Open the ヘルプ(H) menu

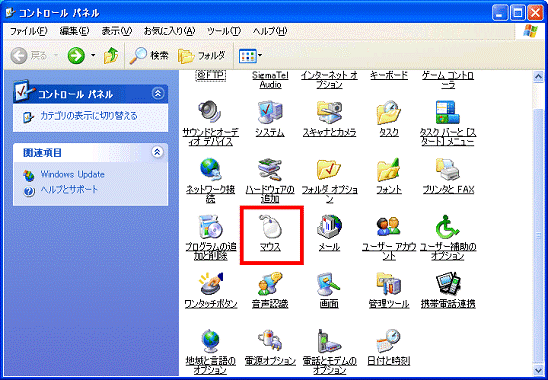click(x=270, y=31)
